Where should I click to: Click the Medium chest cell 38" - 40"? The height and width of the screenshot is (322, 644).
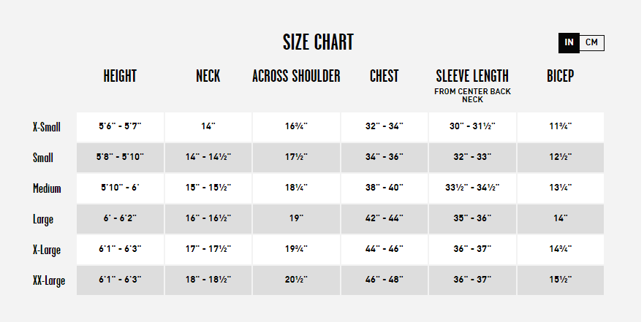click(384, 188)
